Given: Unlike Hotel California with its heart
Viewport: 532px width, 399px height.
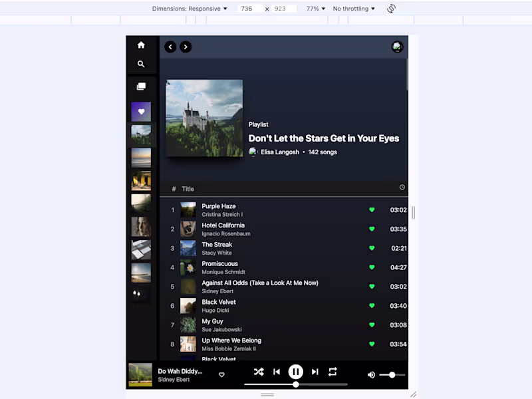Looking at the screenshot, I should tap(372, 229).
